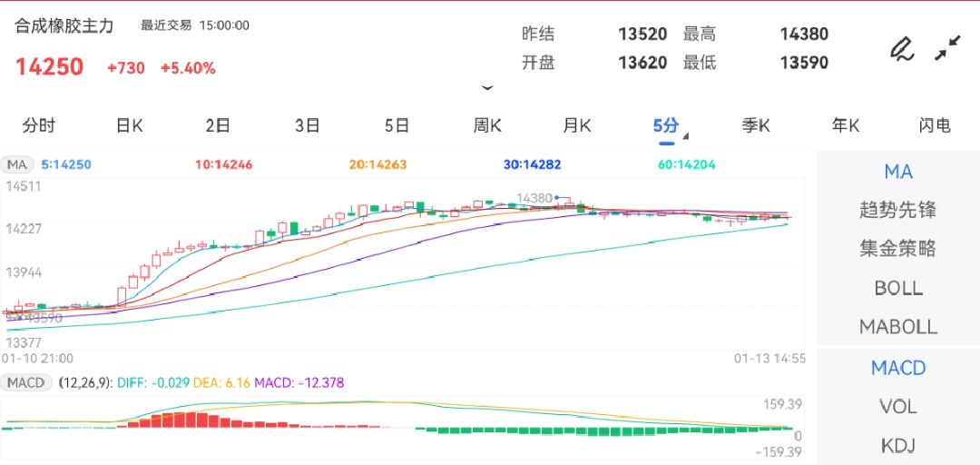Click the 最高 value 14380
This screenshot has height=465, width=980.
(x=804, y=34)
